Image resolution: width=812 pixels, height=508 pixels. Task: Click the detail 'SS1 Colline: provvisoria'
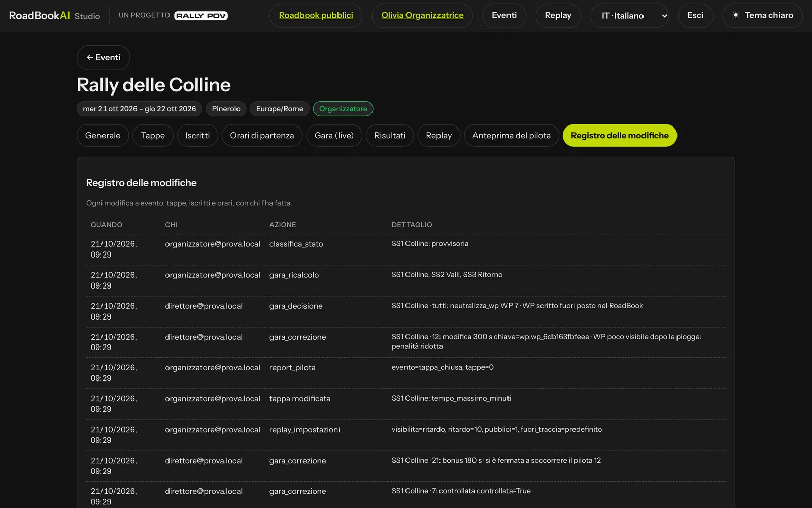pyautogui.click(x=430, y=244)
